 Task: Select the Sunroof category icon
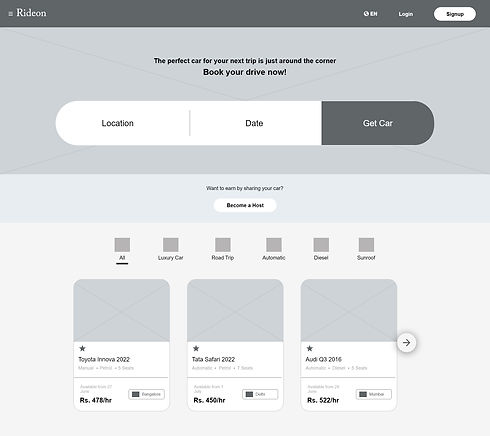click(366, 245)
